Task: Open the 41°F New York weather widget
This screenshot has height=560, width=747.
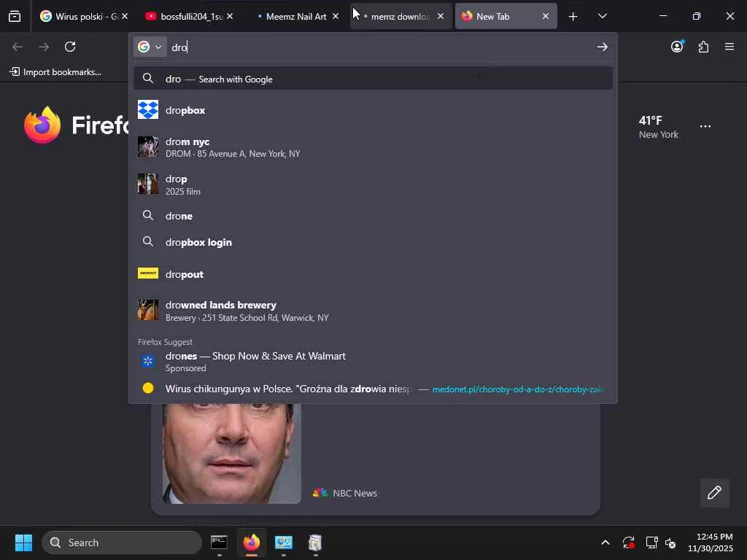Action: [659, 127]
